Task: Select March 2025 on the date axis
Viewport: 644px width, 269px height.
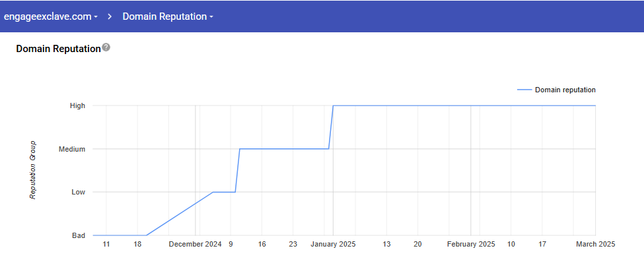Action: [x=595, y=244]
